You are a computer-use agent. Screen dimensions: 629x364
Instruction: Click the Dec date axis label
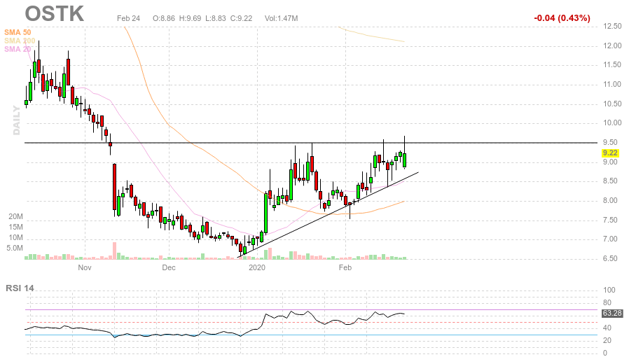[169, 267]
